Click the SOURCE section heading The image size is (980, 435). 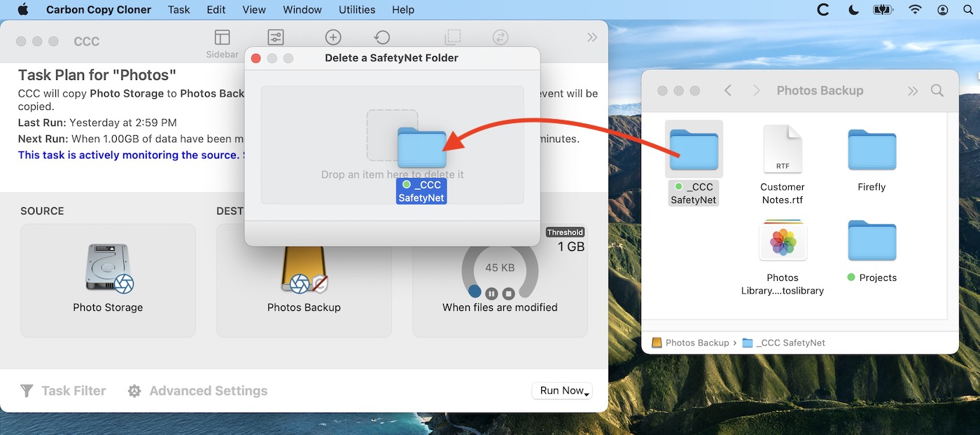point(42,211)
